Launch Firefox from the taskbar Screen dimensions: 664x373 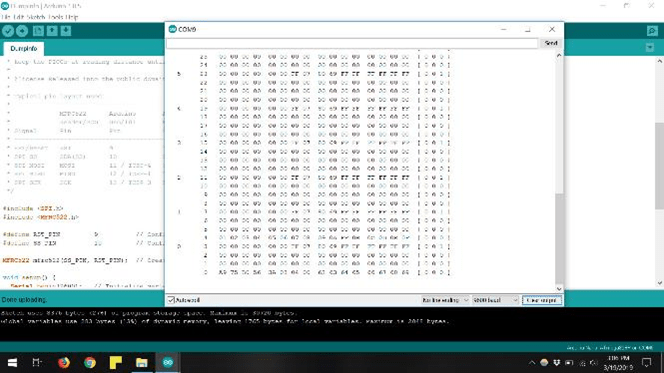64,362
